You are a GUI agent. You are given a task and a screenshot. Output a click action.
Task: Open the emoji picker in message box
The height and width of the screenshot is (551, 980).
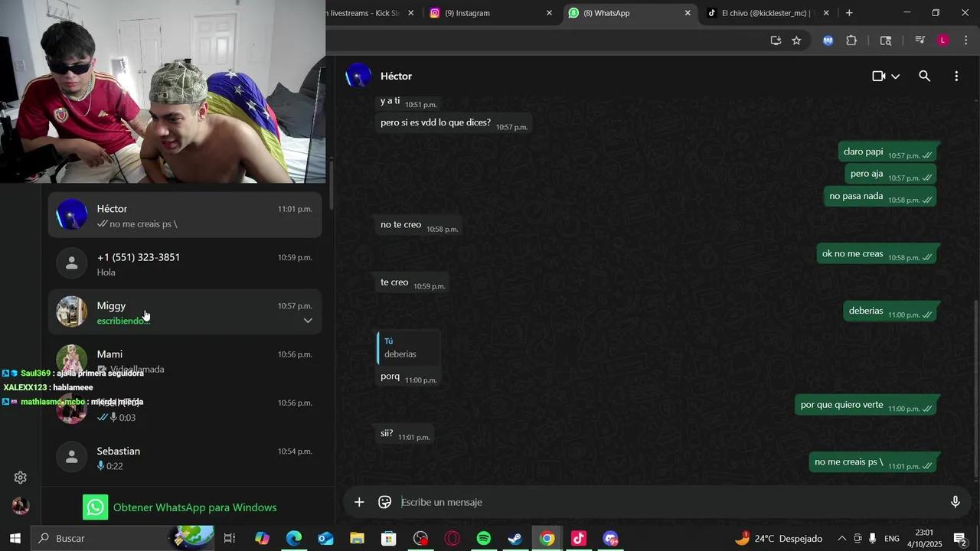coord(385,502)
